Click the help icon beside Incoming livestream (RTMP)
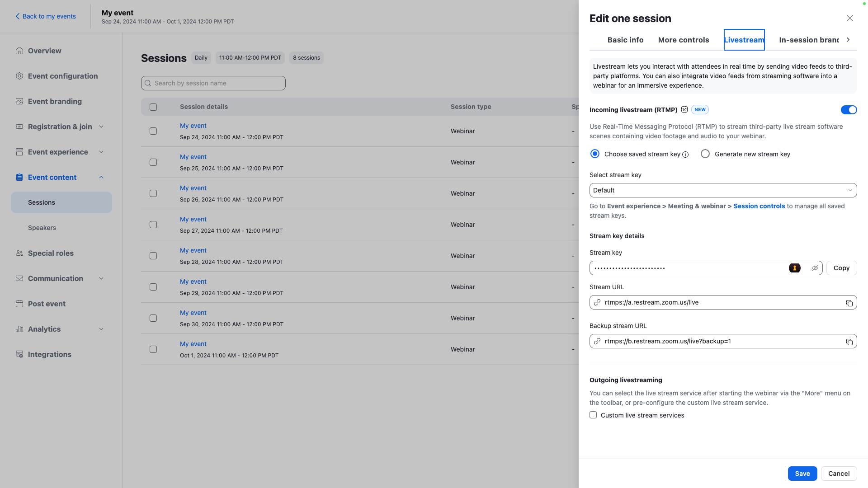 (684, 109)
